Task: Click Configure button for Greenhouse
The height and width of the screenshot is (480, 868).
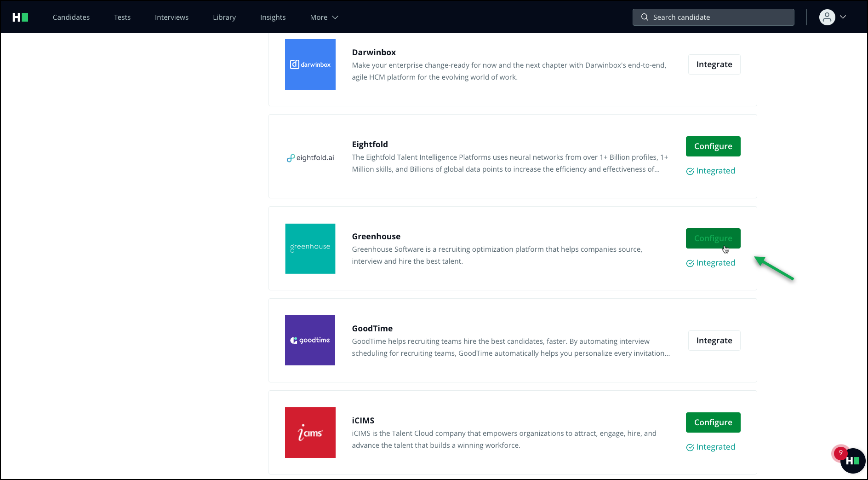Action: [713, 238]
